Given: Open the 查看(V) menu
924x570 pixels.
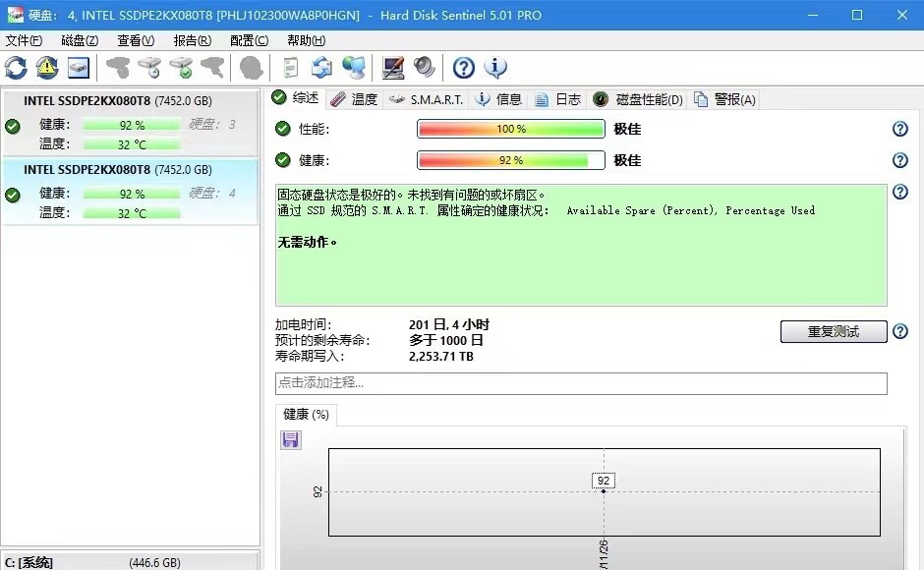Looking at the screenshot, I should pyautogui.click(x=136, y=40).
